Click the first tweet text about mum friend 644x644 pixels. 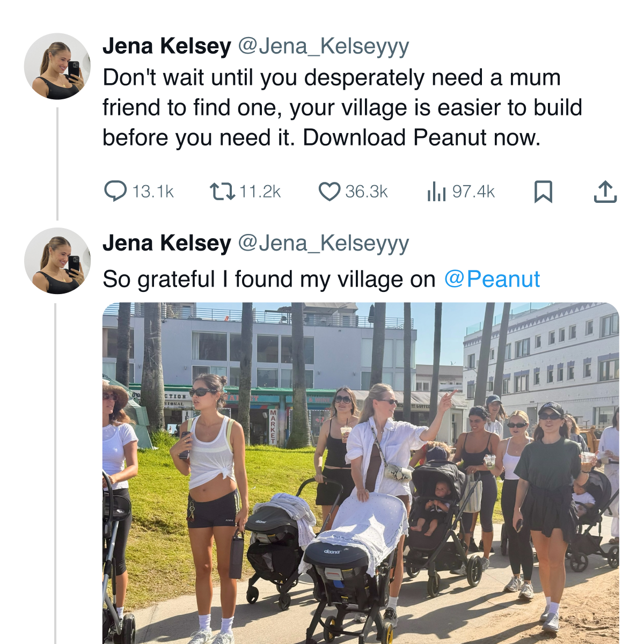pos(342,108)
